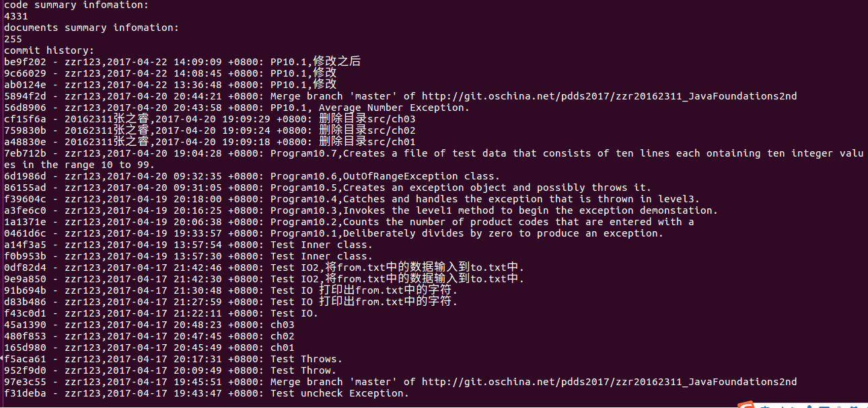Click the 删除目录src/ch01 commit message
Image resolution: width=868 pixels, height=408 pixels.
point(367,142)
